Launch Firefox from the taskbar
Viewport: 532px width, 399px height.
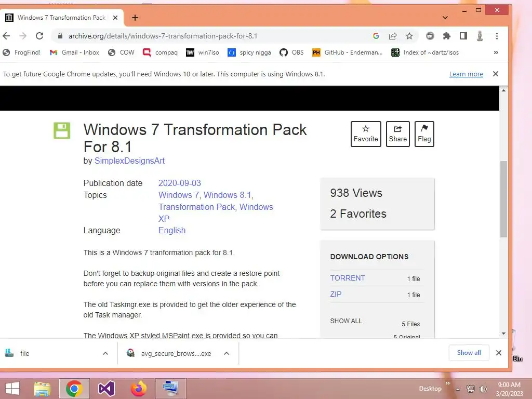click(138, 389)
